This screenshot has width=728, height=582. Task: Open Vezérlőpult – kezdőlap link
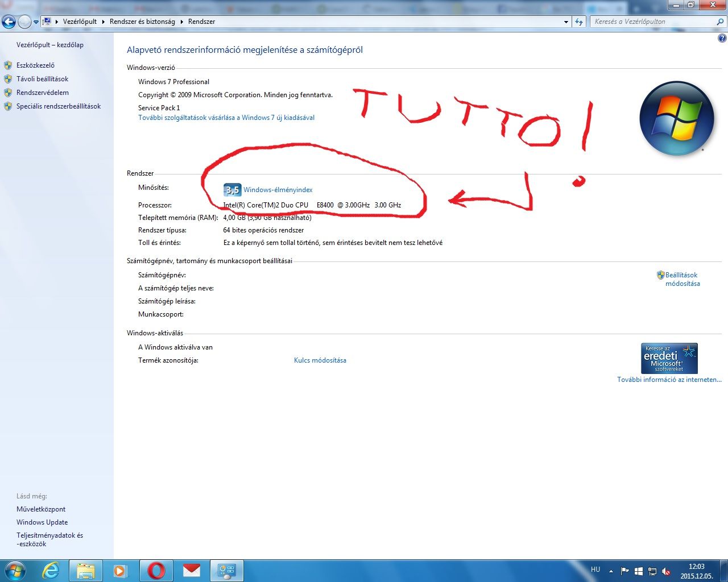[50, 45]
